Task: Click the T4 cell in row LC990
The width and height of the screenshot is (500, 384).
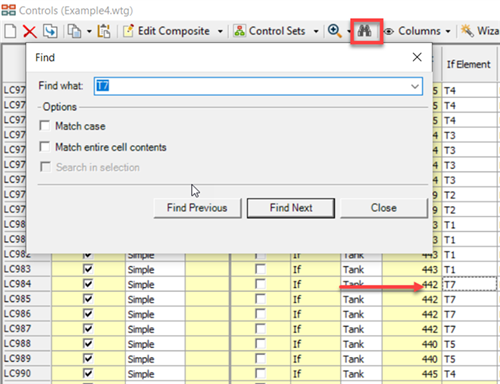Action: (x=469, y=374)
